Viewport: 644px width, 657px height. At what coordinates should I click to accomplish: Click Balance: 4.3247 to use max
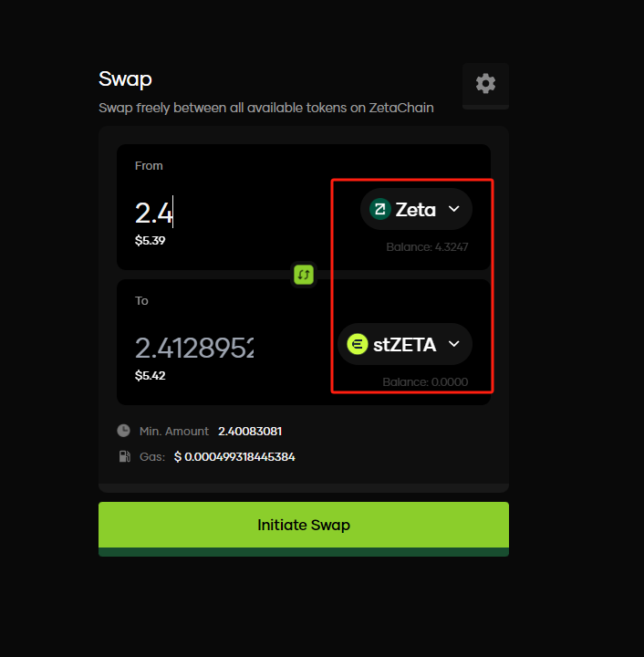point(427,246)
